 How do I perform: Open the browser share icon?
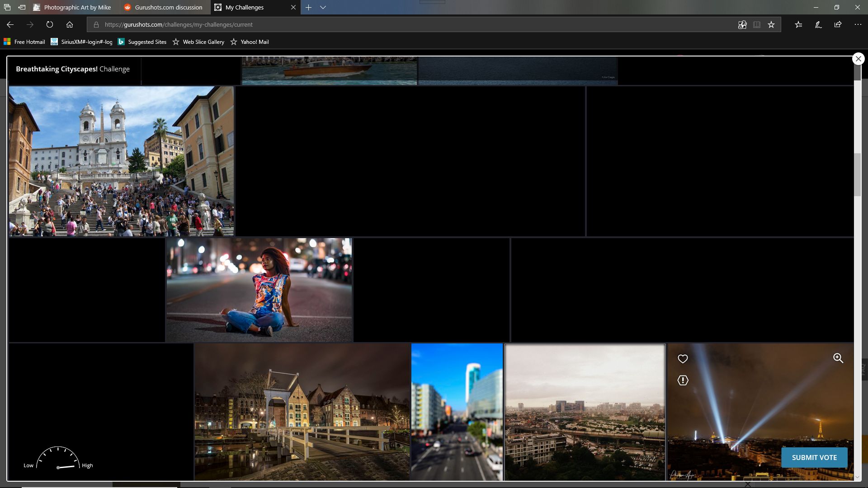(838, 24)
